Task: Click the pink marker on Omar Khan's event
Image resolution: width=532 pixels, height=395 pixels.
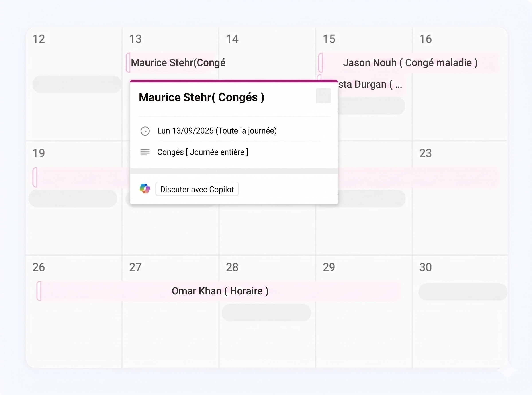Action: pos(39,291)
